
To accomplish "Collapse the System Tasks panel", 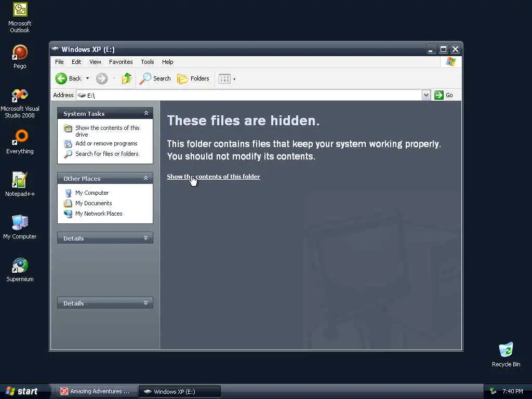I will pos(146,113).
